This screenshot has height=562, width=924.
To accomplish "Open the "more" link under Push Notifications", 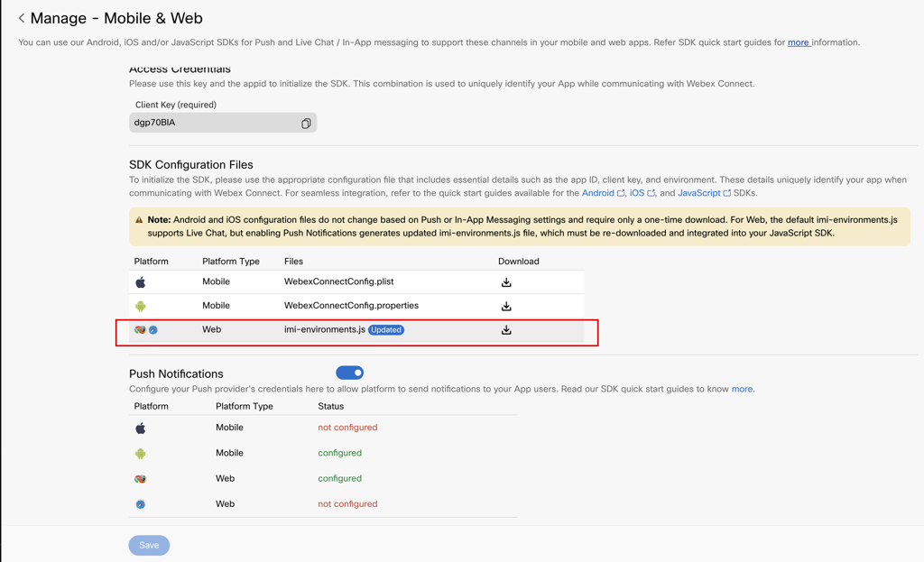I will pyautogui.click(x=742, y=389).
